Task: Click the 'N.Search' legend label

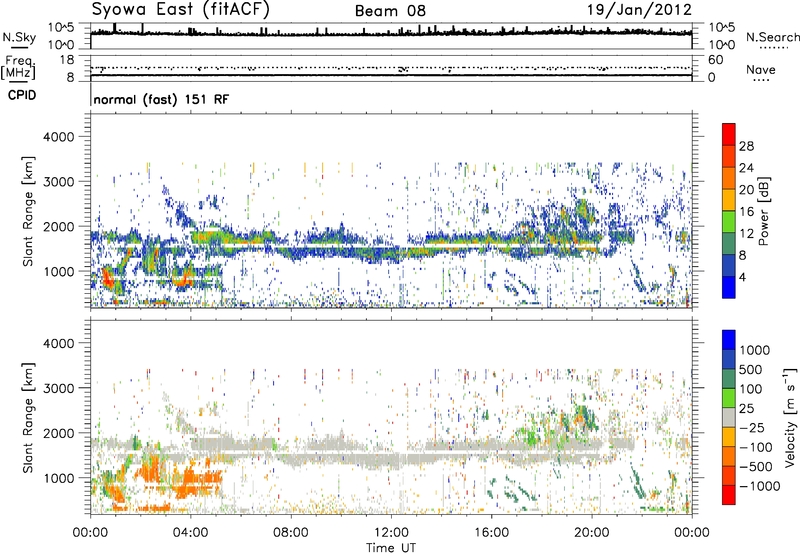Action: (772, 37)
